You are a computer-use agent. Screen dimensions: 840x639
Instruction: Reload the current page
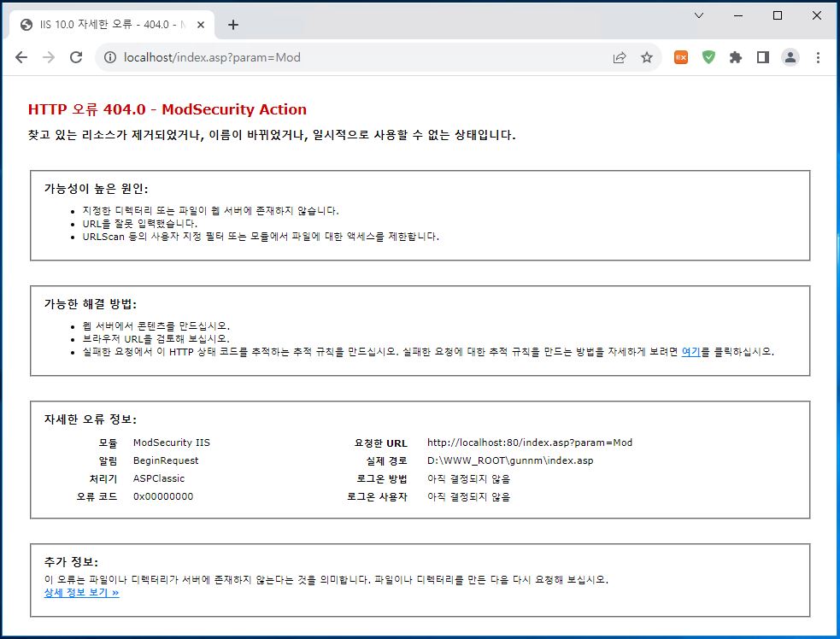coord(76,57)
